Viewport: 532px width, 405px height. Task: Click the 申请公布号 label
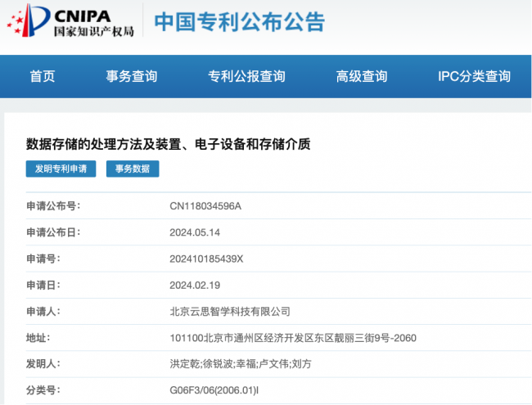coord(53,206)
